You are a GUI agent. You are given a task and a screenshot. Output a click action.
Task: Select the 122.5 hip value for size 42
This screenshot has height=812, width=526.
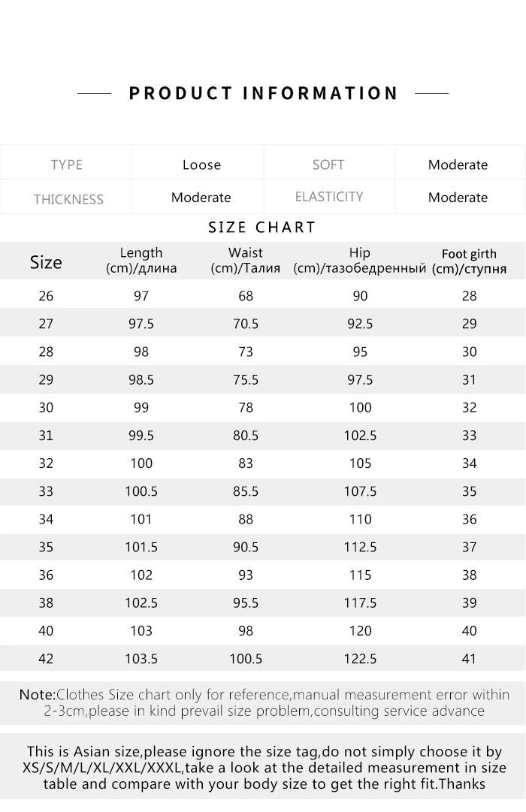pos(360,659)
